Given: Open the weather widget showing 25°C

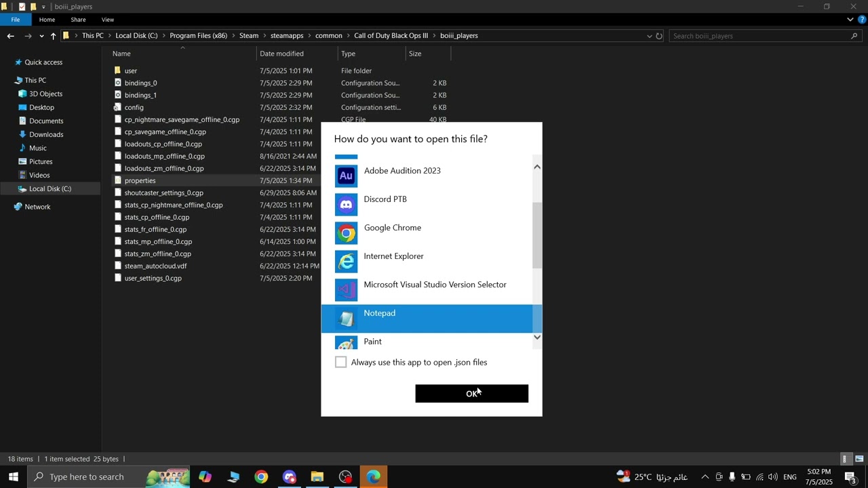Looking at the screenshot, I should point(652,476).
